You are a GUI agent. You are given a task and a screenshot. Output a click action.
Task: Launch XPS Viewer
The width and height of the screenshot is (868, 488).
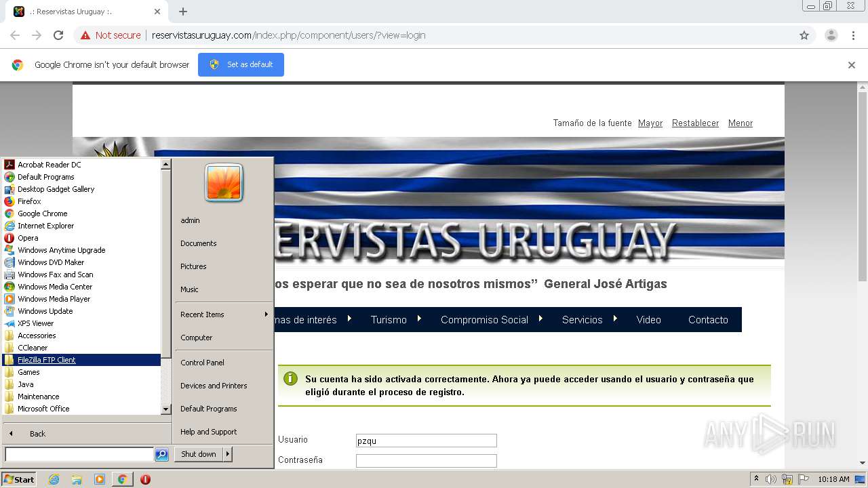click(35, 323)
